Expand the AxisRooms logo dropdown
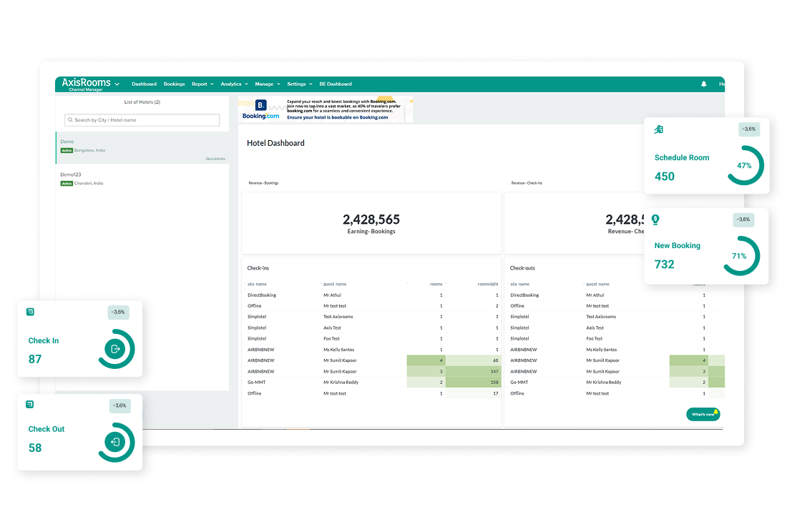This screenshot has height=532, width=787. tap(117, 84)
